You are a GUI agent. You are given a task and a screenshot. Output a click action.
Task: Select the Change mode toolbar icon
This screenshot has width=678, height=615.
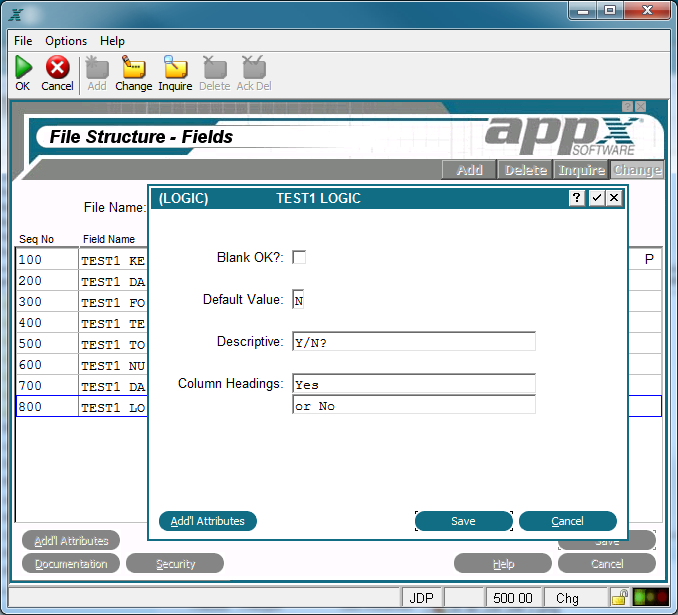point(134,67)
